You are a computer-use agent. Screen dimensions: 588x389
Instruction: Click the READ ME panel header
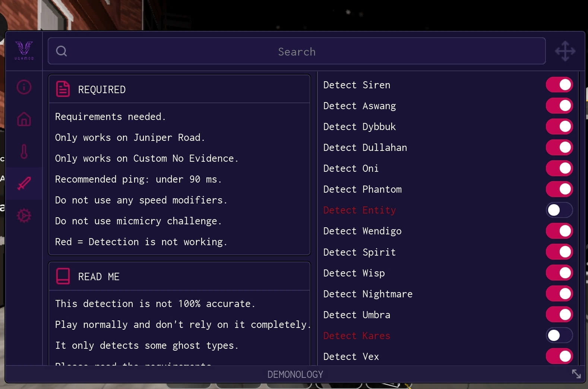pos(179,276)
